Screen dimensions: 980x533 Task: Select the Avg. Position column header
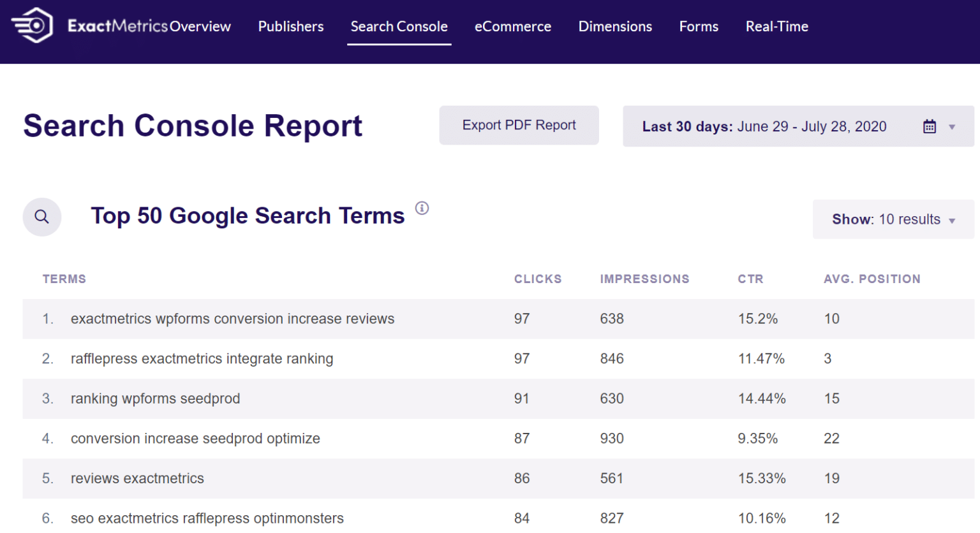872,279
